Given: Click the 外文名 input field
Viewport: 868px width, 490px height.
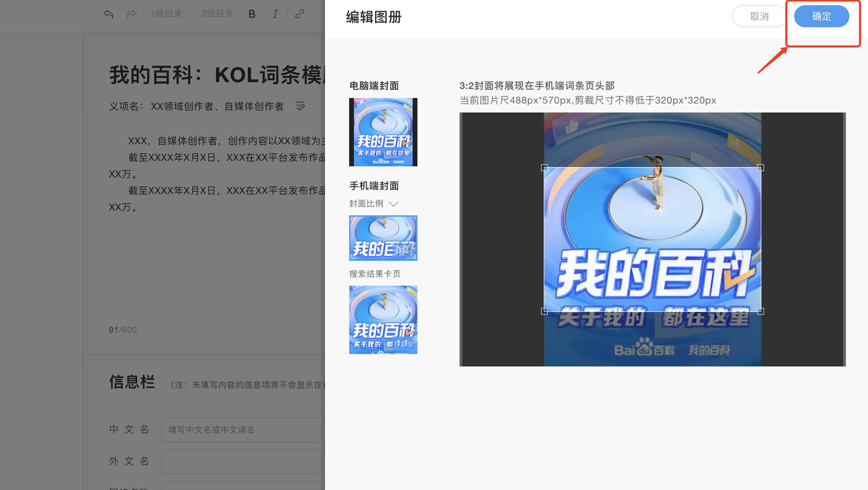Looking at the screenshot, I should (x=243, y=461).
